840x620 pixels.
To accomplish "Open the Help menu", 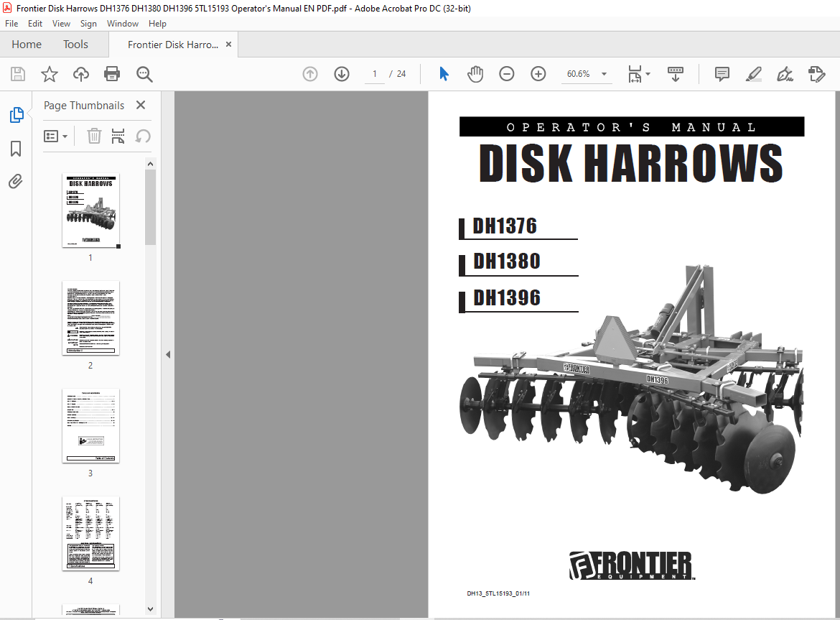I will click(x=157, y=24).
